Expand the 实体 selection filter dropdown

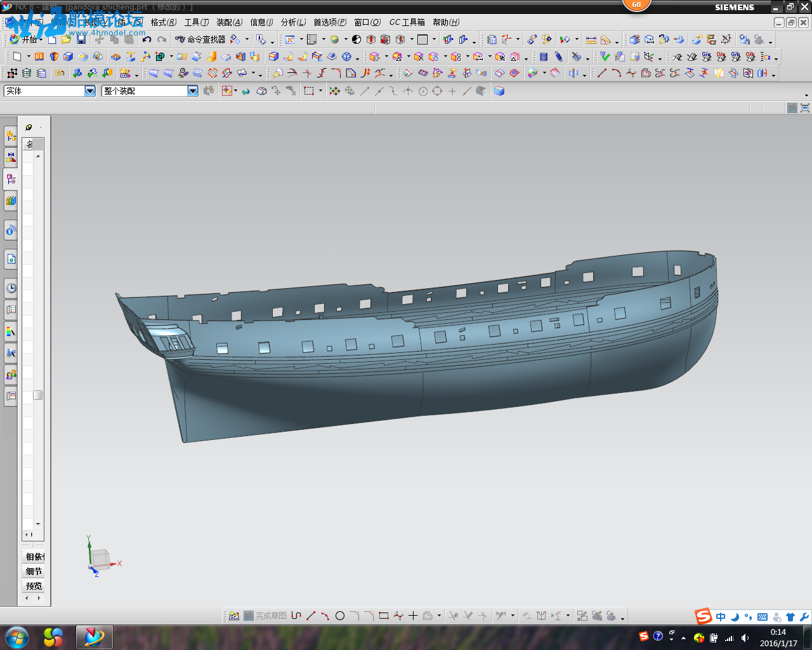click(90, 91)
